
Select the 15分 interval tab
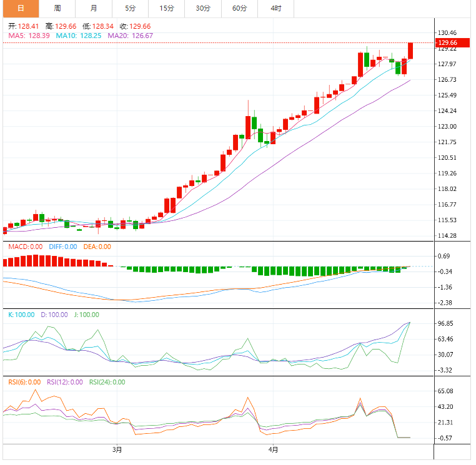(167, 9)
